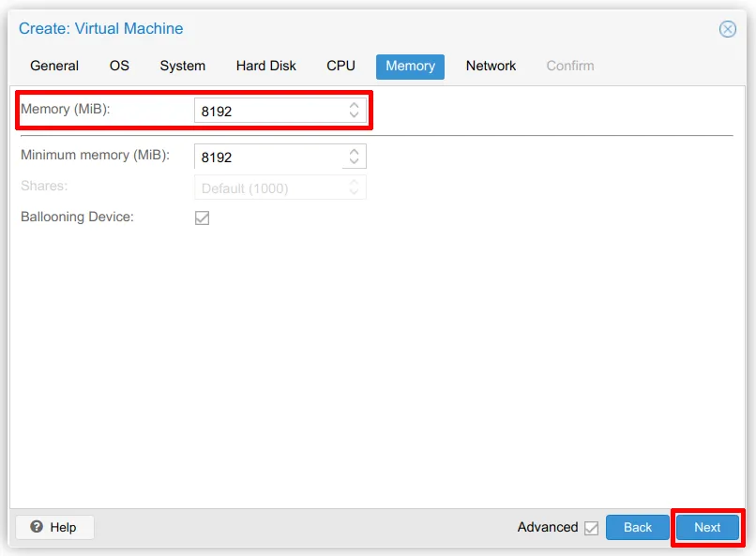Increase Memory (MiB) with up arrow
Viewport: 756px width, 556px height.
click(354, 106)
